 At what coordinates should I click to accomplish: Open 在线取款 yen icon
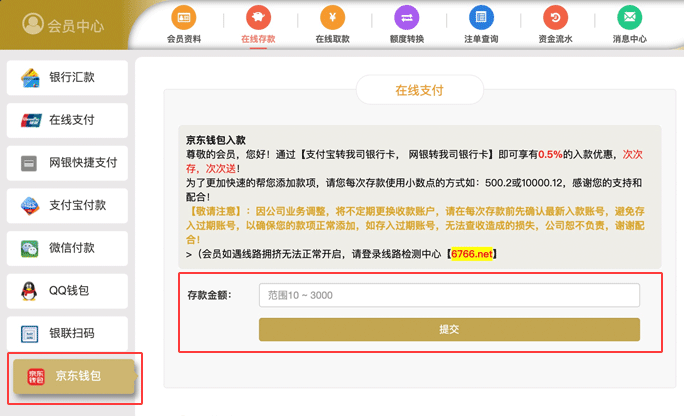331,17
